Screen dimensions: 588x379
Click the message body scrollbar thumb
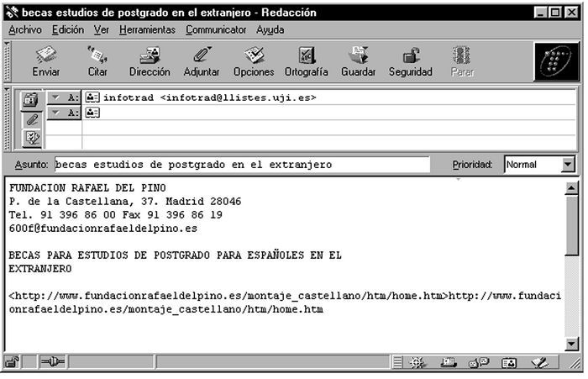(x=571, y=225)
